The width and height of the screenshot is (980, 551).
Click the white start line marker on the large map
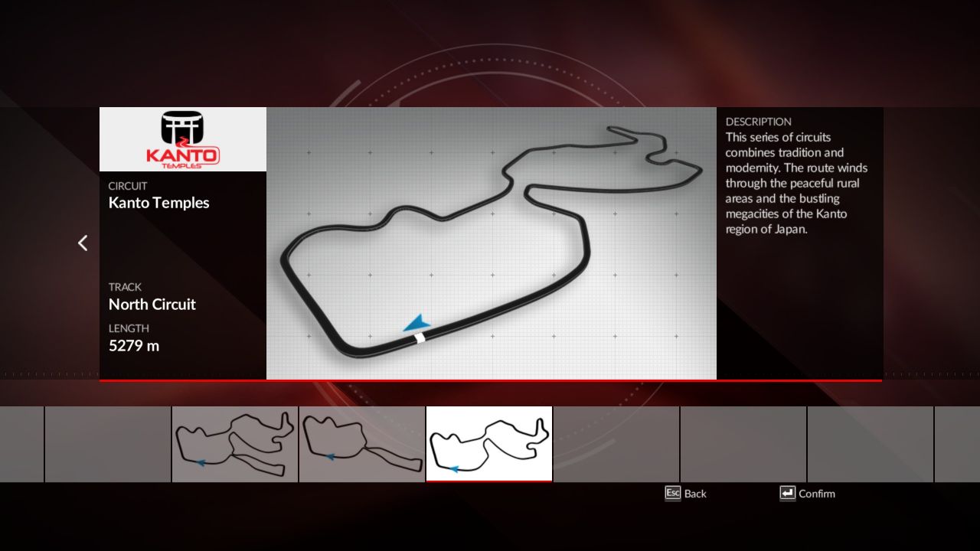[420, 337]
